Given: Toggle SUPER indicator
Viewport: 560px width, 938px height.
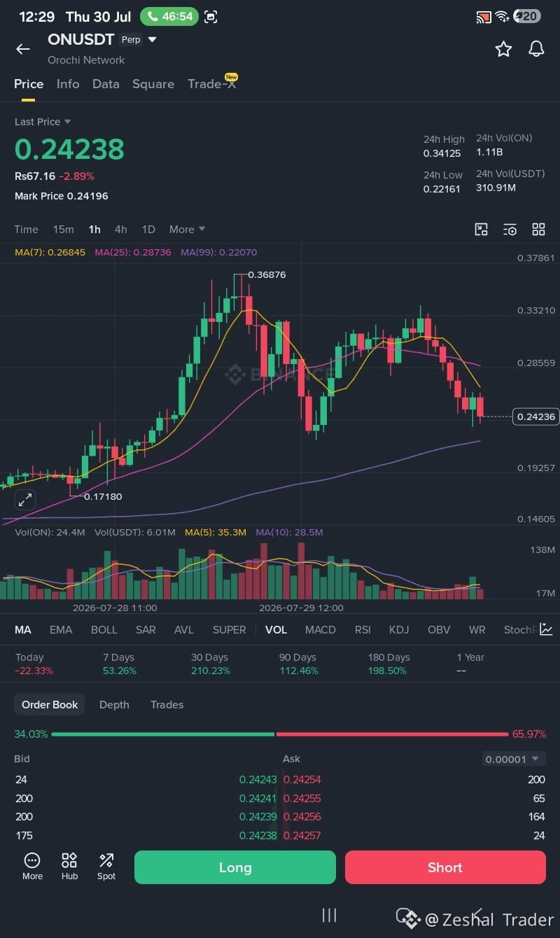Looking at the screenshot, I should click(230, 630).
